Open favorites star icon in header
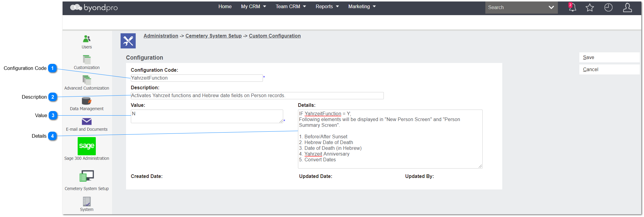 590,8
